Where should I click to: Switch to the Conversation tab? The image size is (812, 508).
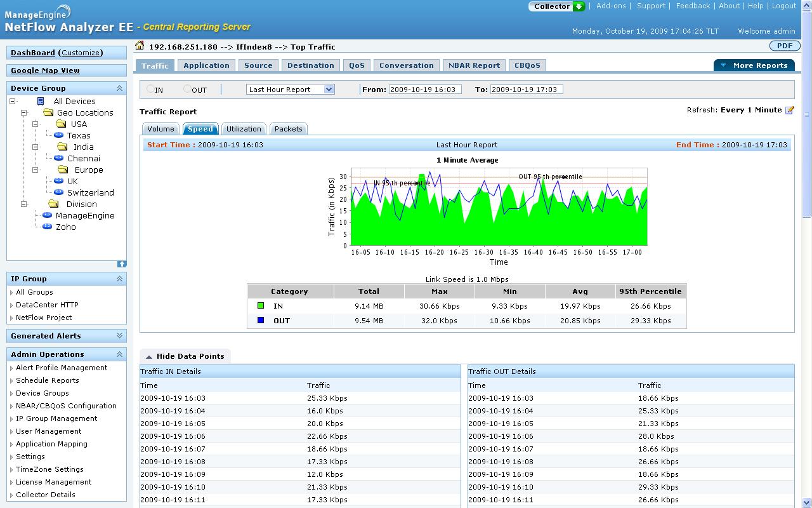pos(406,65)
